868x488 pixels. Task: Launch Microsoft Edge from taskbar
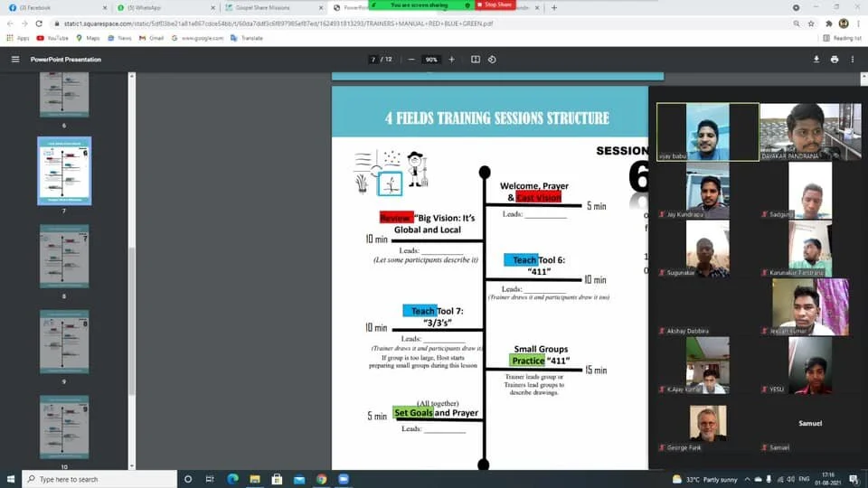click(x=232, y=479)
